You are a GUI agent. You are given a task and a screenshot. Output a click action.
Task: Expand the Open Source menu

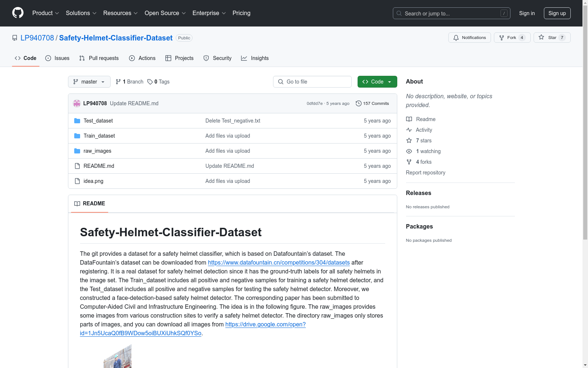tap(165, 13)
